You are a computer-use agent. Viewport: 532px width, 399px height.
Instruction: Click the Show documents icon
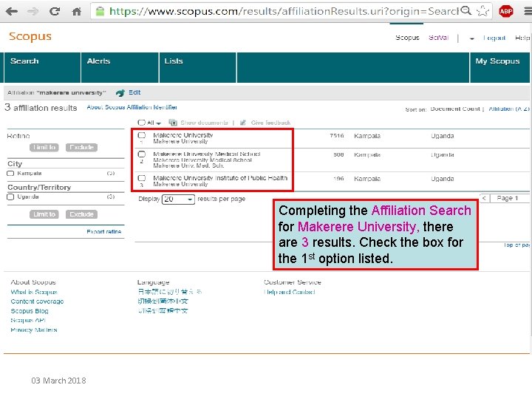[173, 123]
